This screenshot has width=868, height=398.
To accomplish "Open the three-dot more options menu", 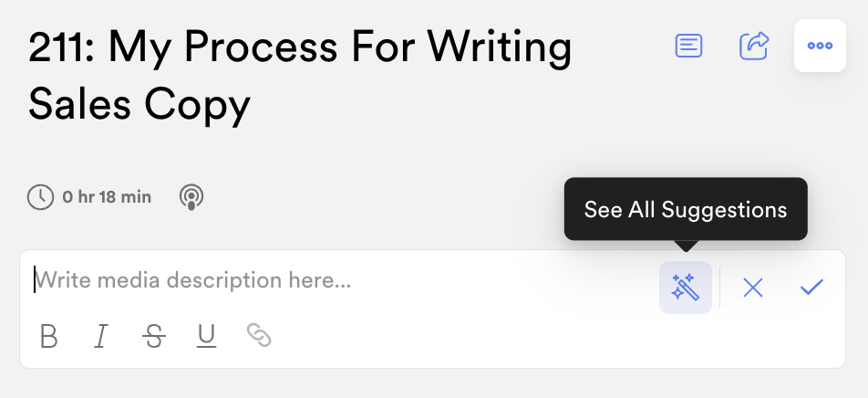I will click(820, 46).
